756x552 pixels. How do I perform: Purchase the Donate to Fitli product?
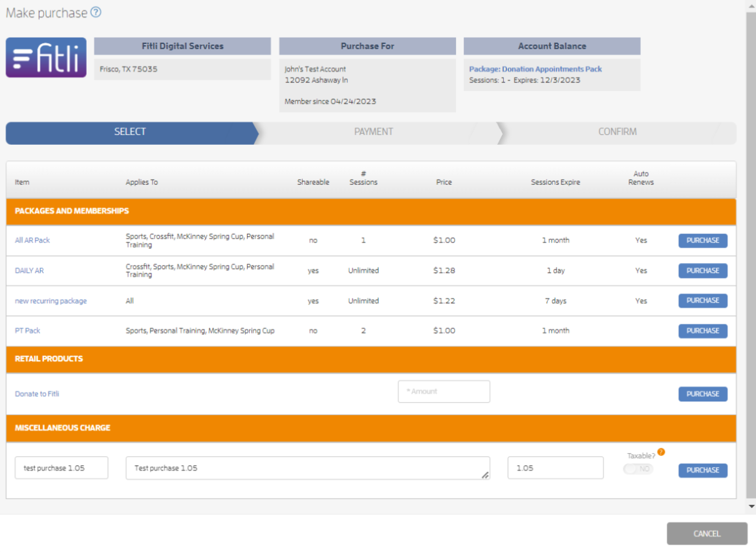coord(702,394)
